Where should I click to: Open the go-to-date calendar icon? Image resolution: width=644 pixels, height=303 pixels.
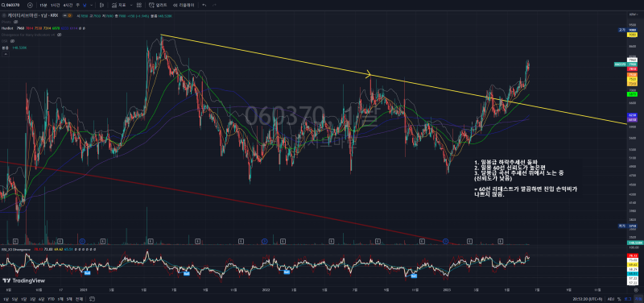[x=92, y=299]
